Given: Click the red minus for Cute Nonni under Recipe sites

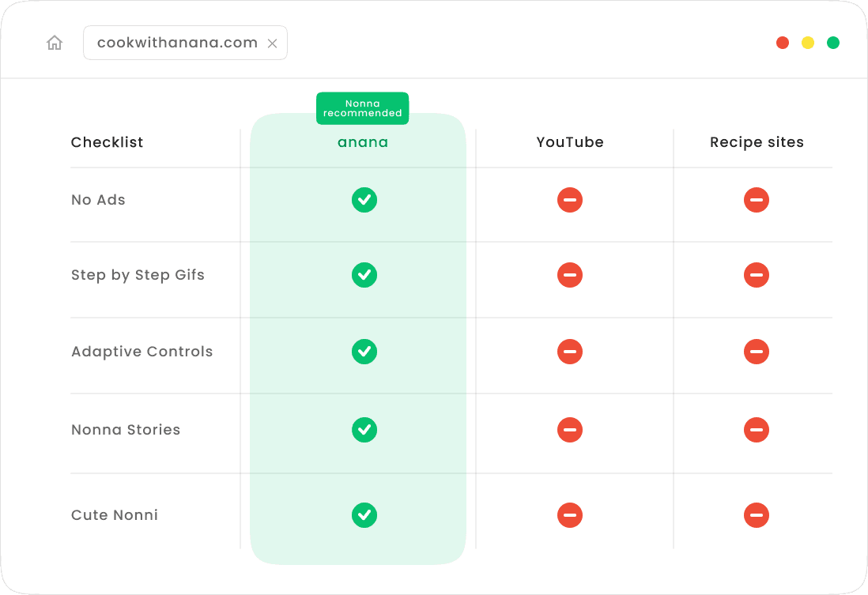Looking at the screenshot, I should point(757,515).
